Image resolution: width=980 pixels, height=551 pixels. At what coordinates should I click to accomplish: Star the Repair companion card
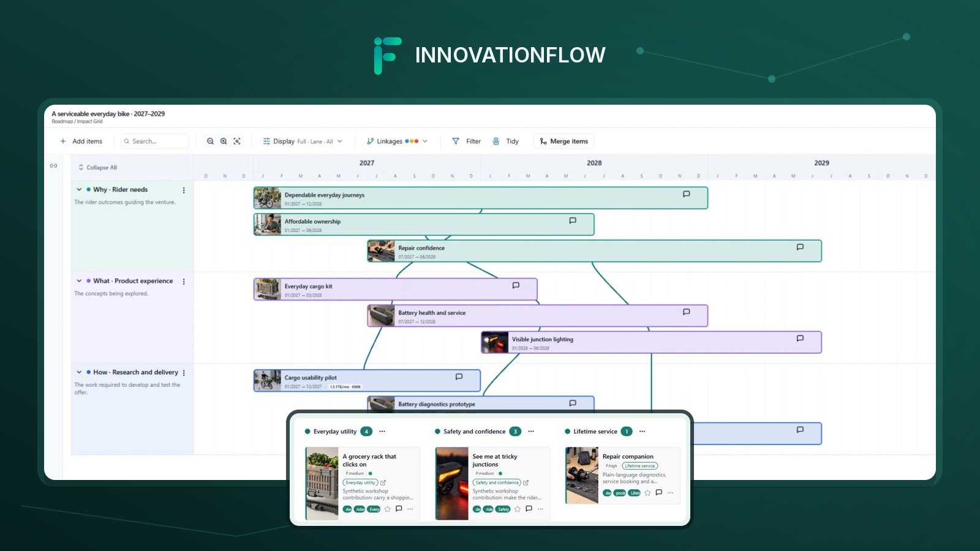[647, 493]
